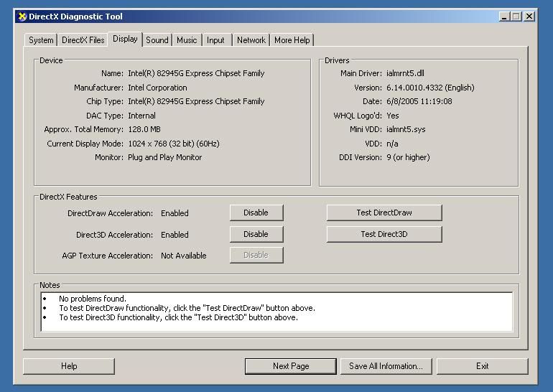Click the Notes text box
The image size is (553, 392).
[276, 312]
